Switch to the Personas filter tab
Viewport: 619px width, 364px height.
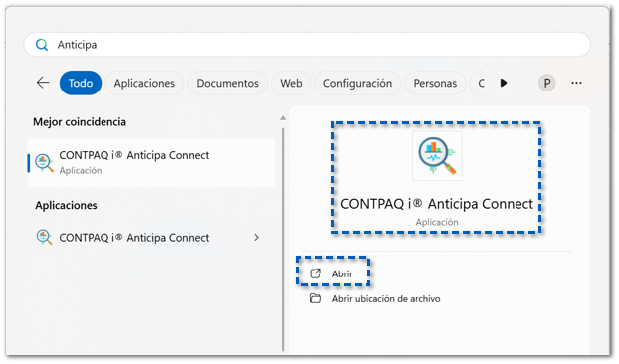point(435,83)
